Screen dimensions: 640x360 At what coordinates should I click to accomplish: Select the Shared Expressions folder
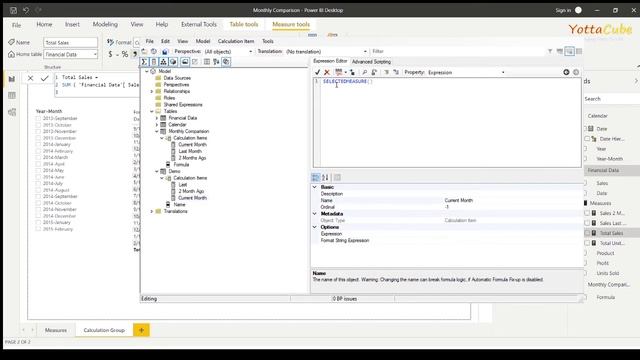(x=183, y=105)
